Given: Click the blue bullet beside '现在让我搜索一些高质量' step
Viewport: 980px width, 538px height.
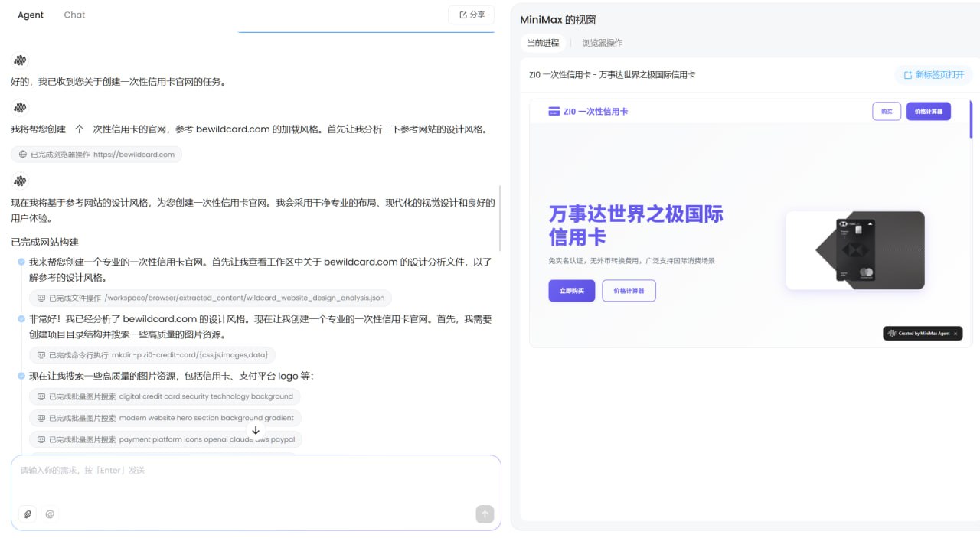Looking at the screenshot, I should point(21,376).
